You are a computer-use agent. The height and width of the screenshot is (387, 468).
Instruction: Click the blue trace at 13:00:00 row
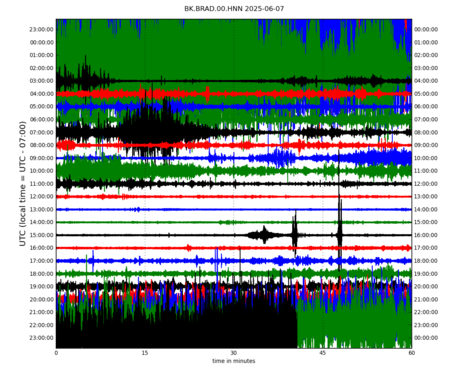click(x=234, y=209)
